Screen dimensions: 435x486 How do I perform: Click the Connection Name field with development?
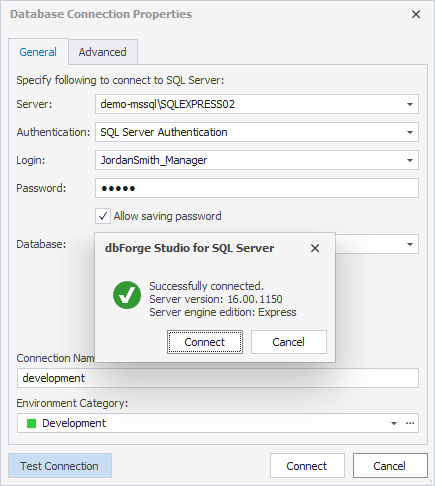coord(218,378)
